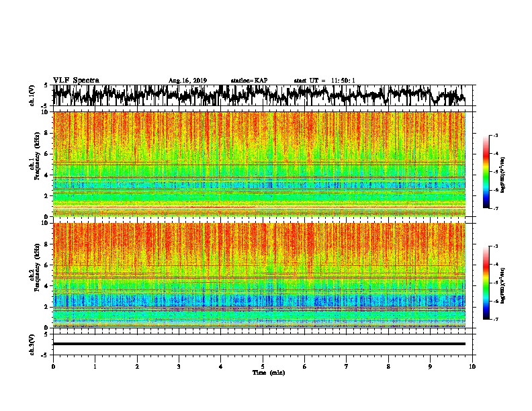Click the "3" tick on the Time axis
The image size is (532, 411).
click(179, 367)
